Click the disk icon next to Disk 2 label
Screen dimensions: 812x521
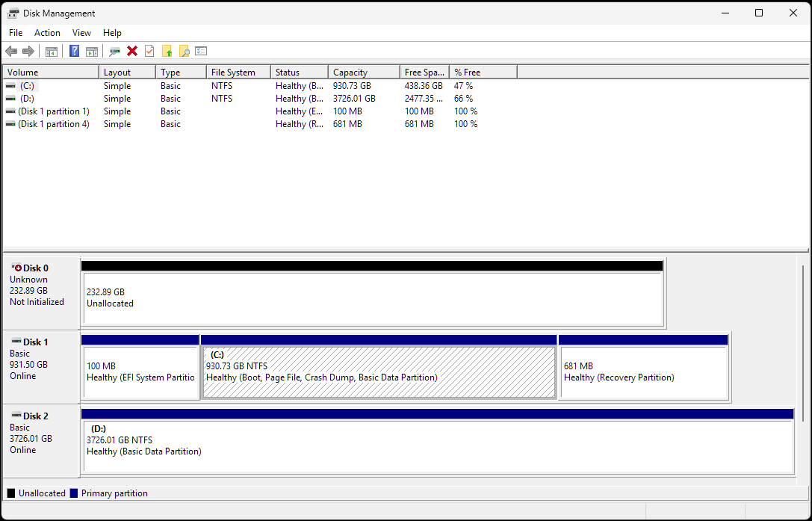click(16, 416)
